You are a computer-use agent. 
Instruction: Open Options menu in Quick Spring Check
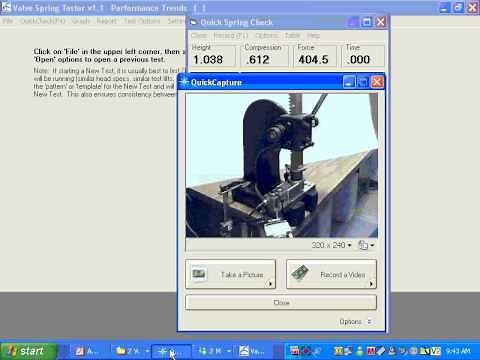(x=266, y=35)
